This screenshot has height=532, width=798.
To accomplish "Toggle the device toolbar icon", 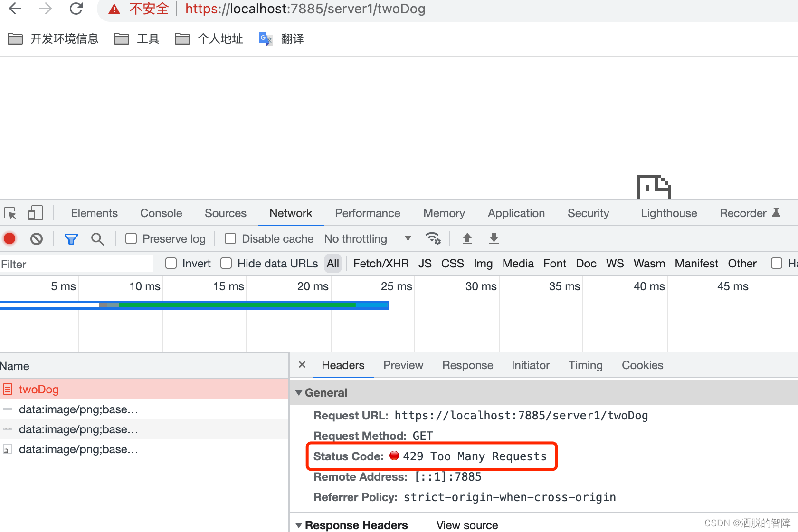I will pyautogui.click(x=36, y=213).
